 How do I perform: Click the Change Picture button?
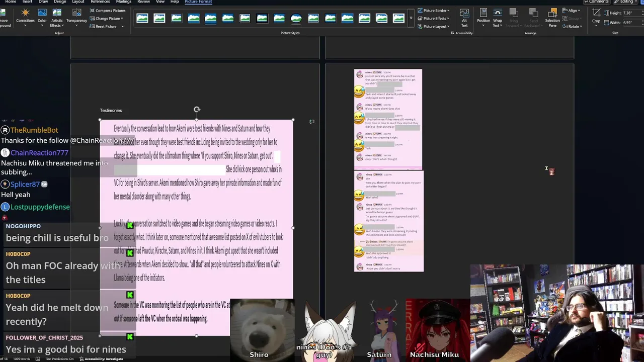107,19
